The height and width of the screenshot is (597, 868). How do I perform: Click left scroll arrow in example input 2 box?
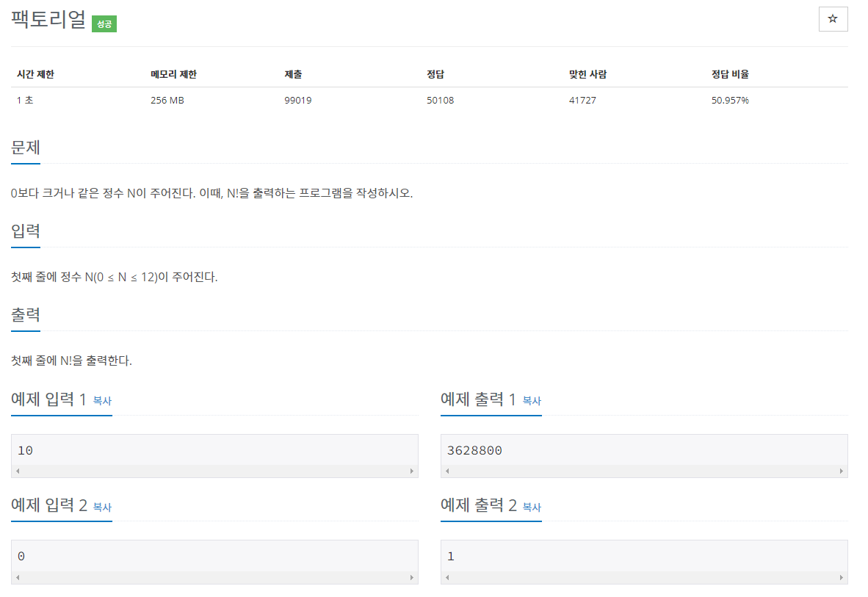click(x=18, y=577)
